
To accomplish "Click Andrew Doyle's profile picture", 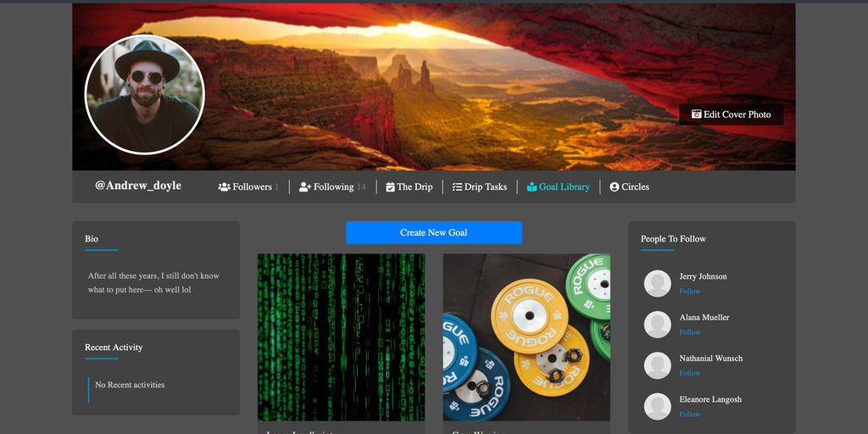I will click(x=145, y=94).
